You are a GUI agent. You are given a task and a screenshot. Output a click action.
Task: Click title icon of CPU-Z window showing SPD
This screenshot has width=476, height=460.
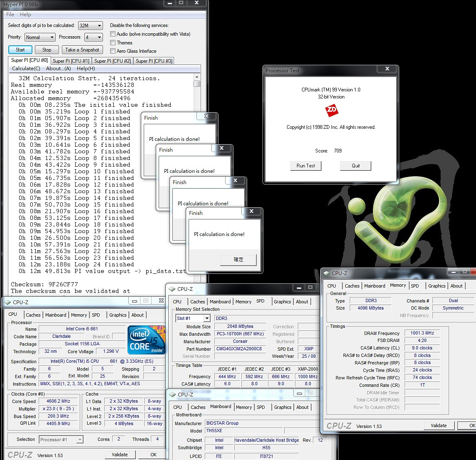(x=172, y=289)
